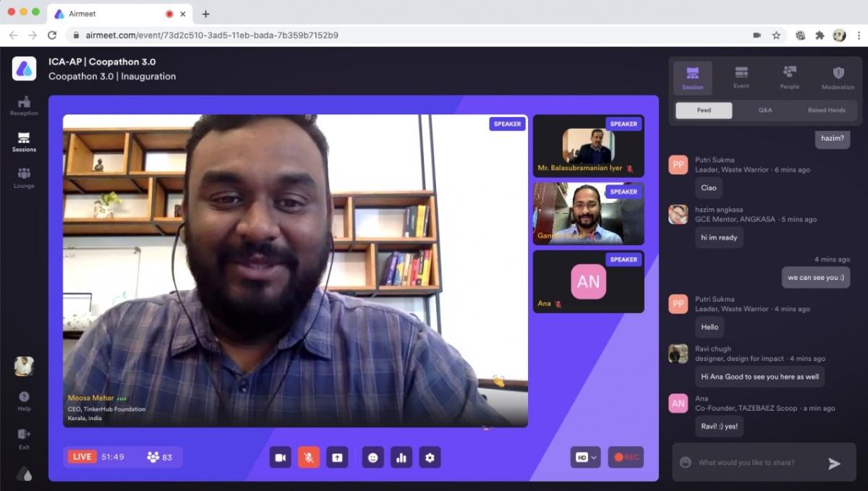Click the Airmeet logo icon

tap(24, 69)
